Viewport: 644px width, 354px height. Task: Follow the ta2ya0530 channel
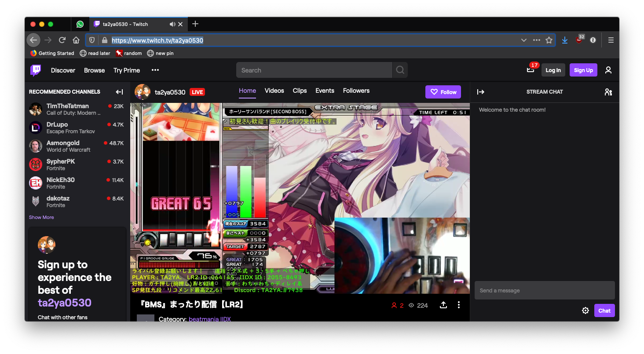click(443, 92)
